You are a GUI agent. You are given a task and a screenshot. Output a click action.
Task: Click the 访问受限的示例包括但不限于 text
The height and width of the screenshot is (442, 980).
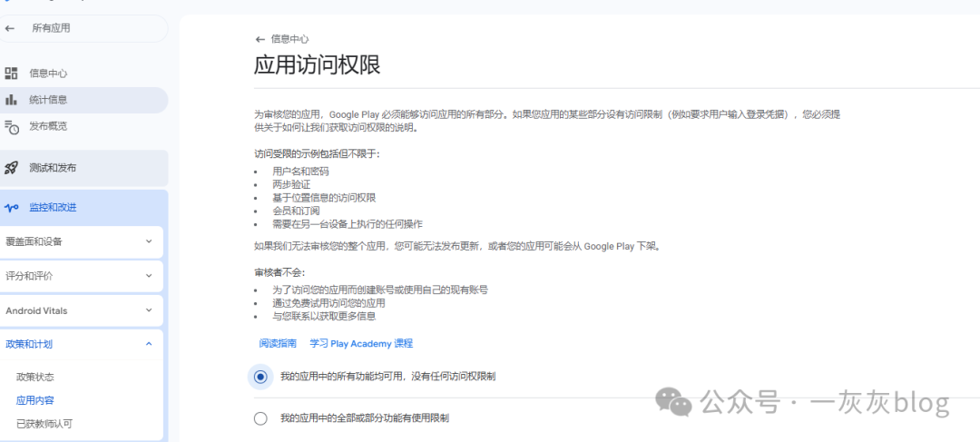317,153
